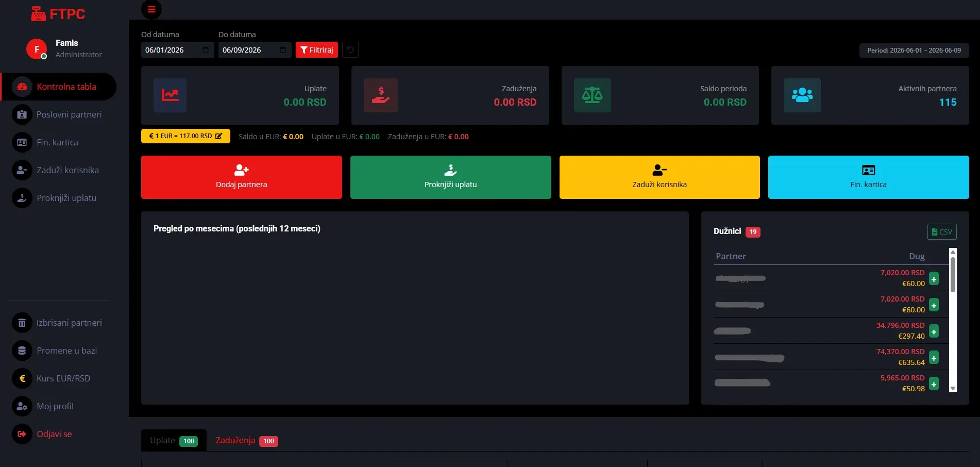Click scroll down arrow in Dužnici list
Viewport: 980px width, 467px height.
(953, 389)
